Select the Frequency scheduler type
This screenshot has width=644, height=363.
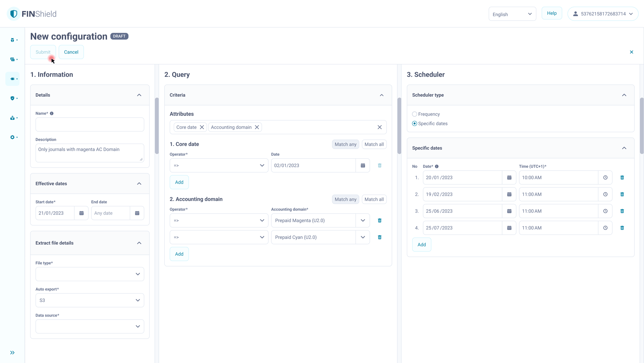tap(415, 114)
